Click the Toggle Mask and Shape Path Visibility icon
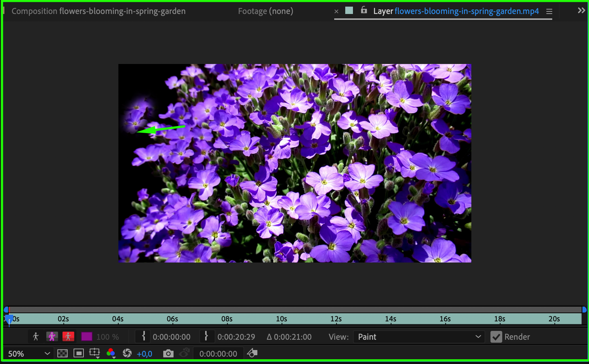 click(x=79, y=354)
